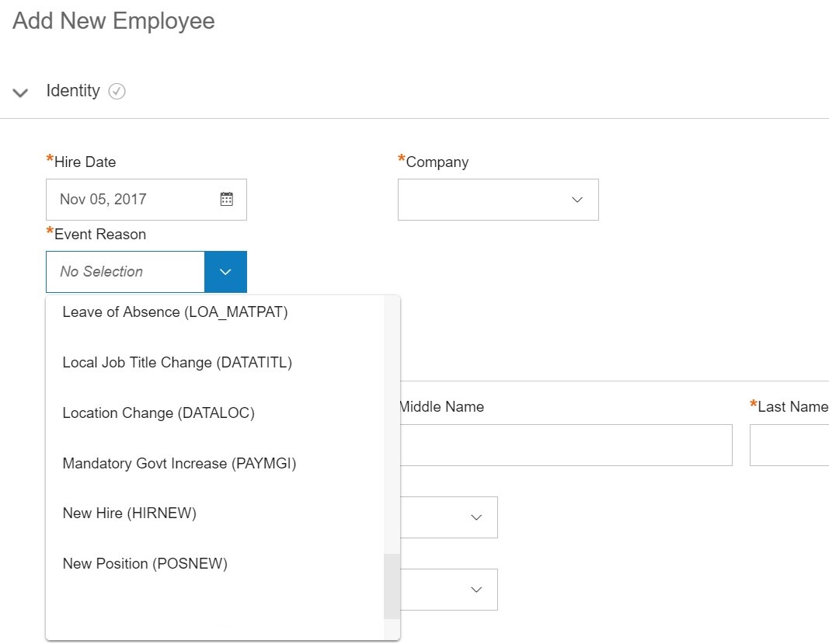Click the Hire Date label
The height and width of the screenshot is (644, 829).
click(x=85, y=162)
